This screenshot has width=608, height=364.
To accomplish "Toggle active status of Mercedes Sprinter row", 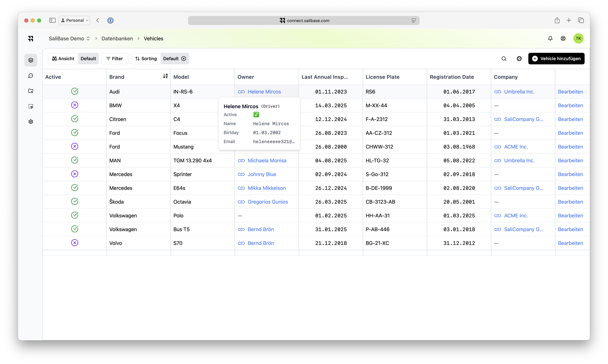I will click(75, 174).
